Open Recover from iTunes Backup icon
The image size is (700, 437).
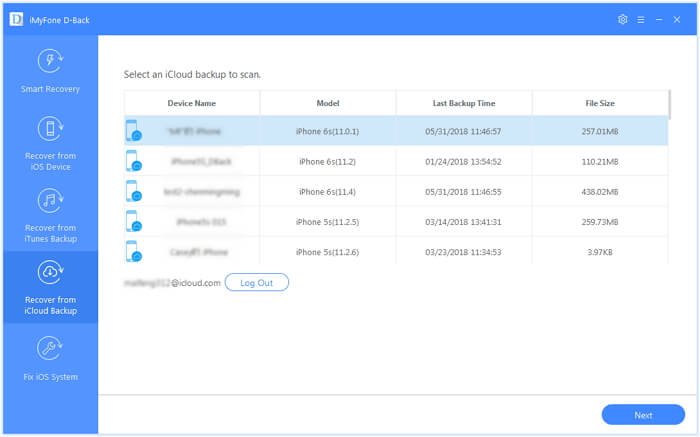50,200
